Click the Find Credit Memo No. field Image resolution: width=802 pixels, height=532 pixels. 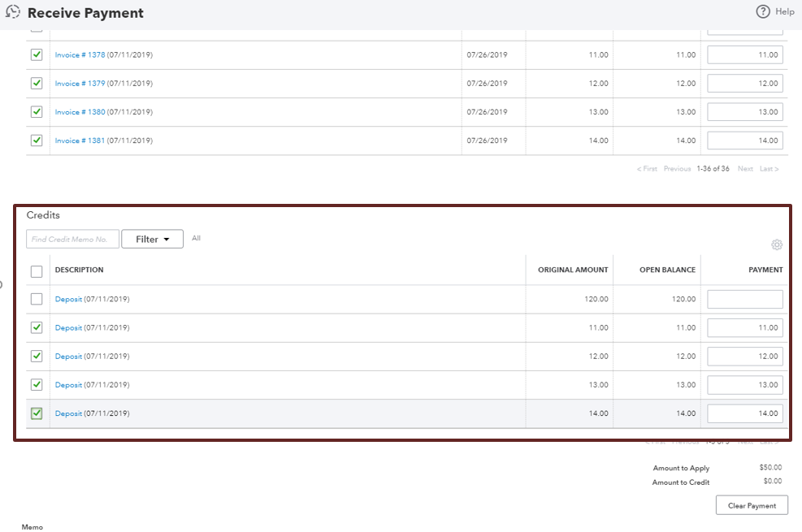tap(72, 239)
